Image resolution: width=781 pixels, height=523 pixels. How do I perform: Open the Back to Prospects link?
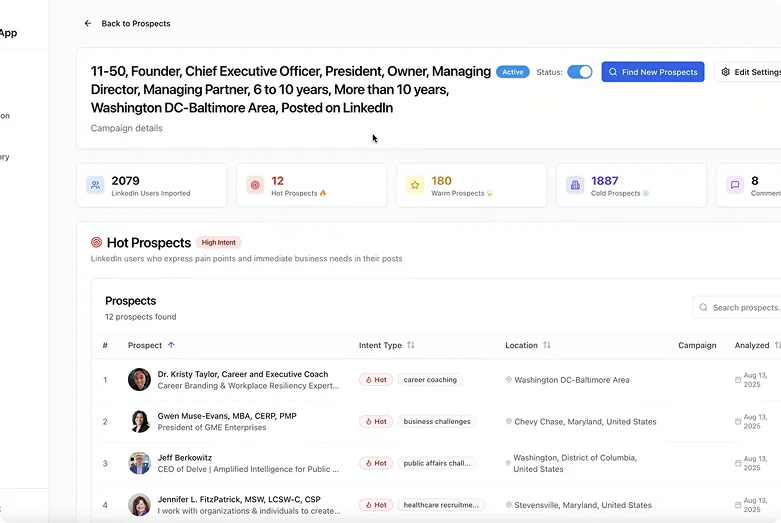tap(135, 23)
